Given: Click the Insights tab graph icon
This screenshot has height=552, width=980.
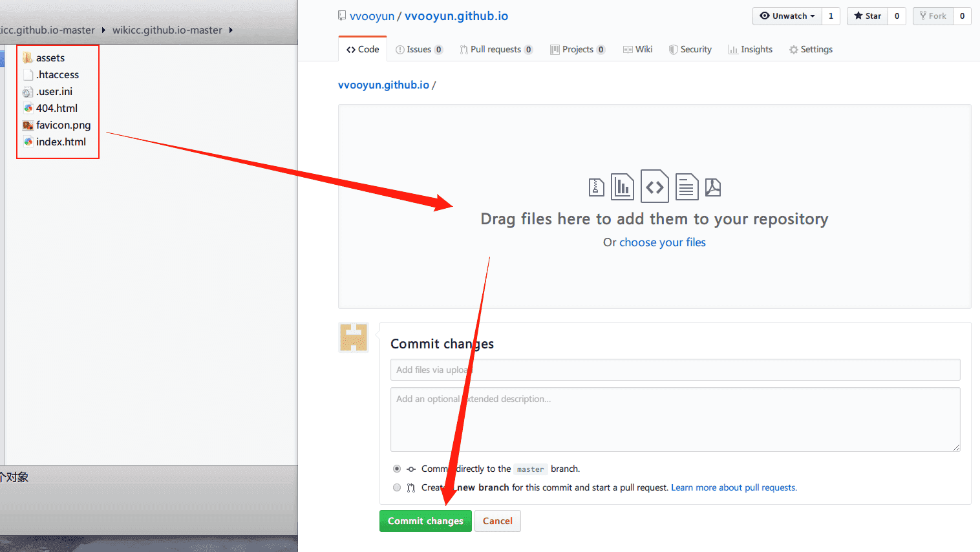Looking at the screenshot, I should pyautogui.click(x=733, y=50).
